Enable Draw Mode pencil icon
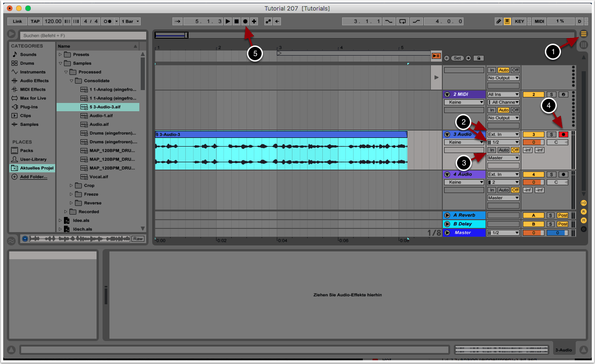Screen dimensions: 595x364 tap(499, 22)
